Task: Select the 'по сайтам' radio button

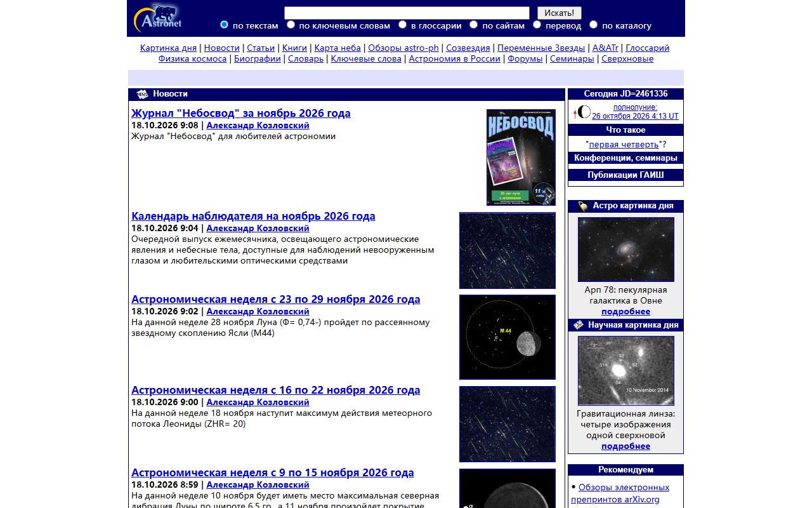Action: coord(473,25)
